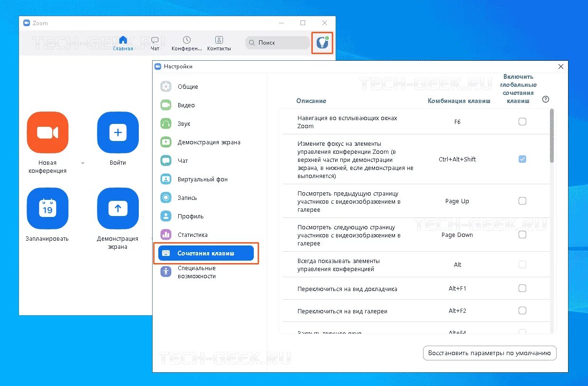Click the blue Войти plus icon
The image size is (588, 386).
pos(118,132)
